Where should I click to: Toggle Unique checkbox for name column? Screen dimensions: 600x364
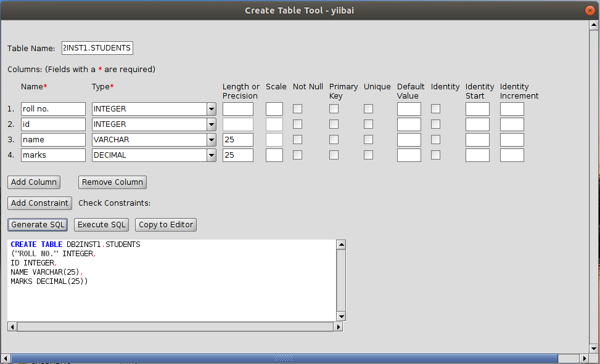(368, 140)
